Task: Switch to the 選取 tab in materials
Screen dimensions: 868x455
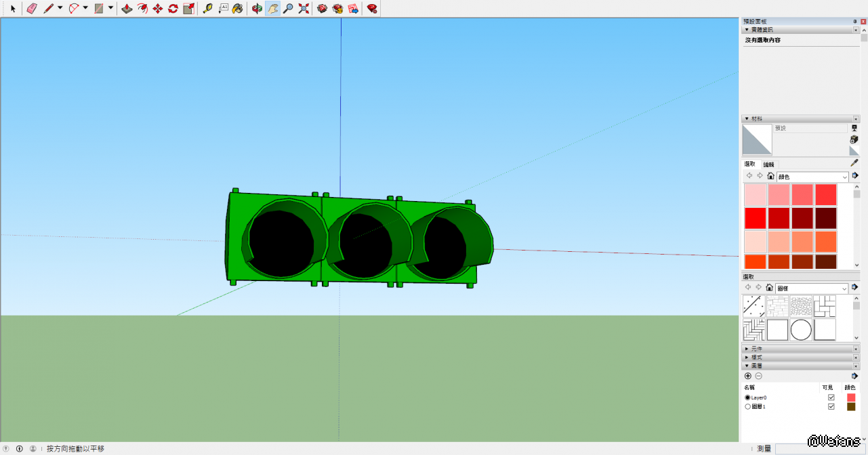Action: click(x=750, y=165)
